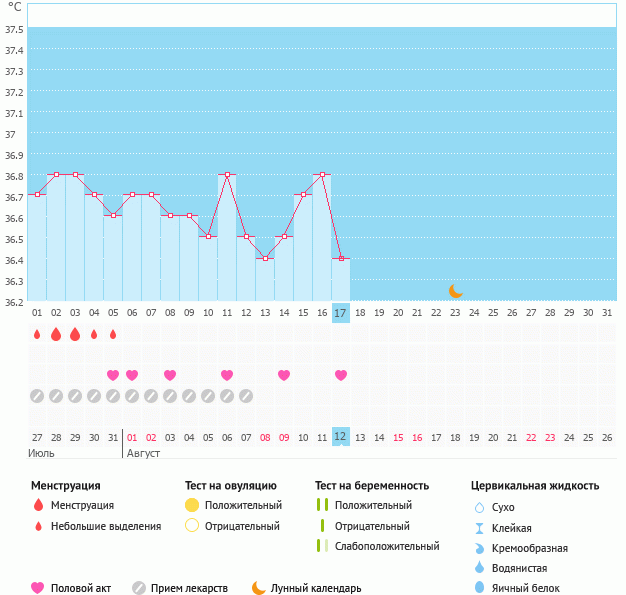Click the heart icon under cycle day 11

[x=227, y=375]
